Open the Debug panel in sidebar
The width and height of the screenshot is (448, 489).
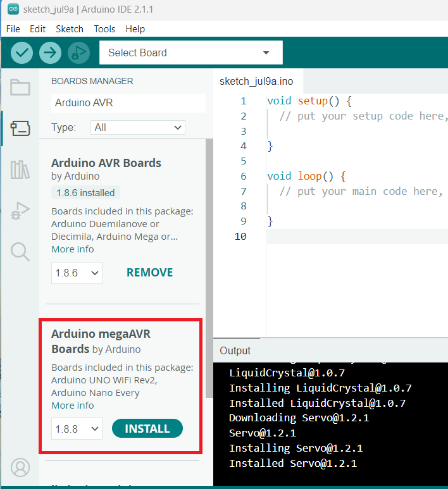pos(20,211)
